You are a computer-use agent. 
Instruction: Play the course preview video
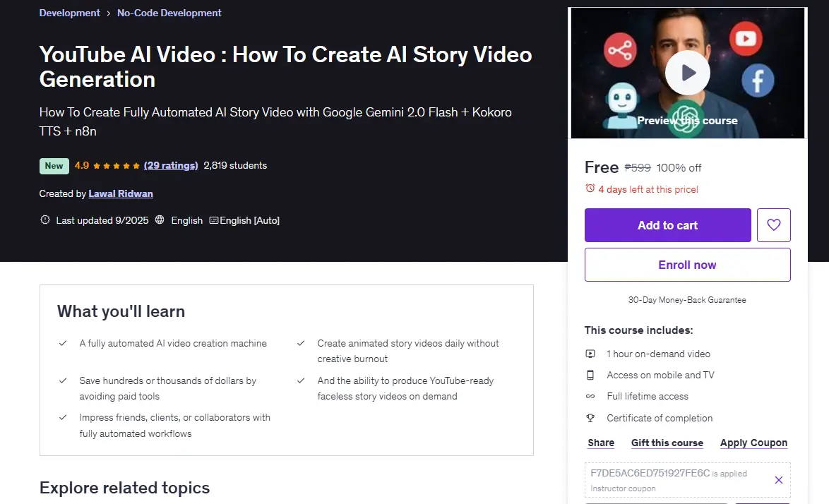click(687, 73)
